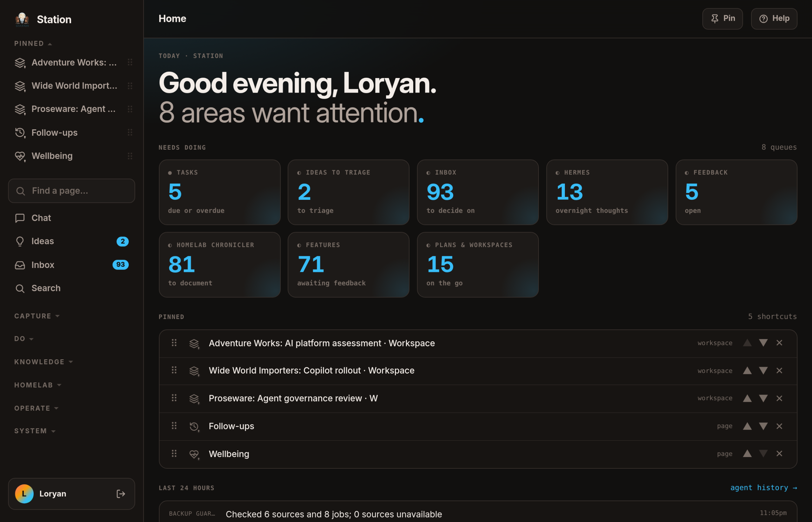Open the Tasks card with 5 due

click(x=220, y=192)
